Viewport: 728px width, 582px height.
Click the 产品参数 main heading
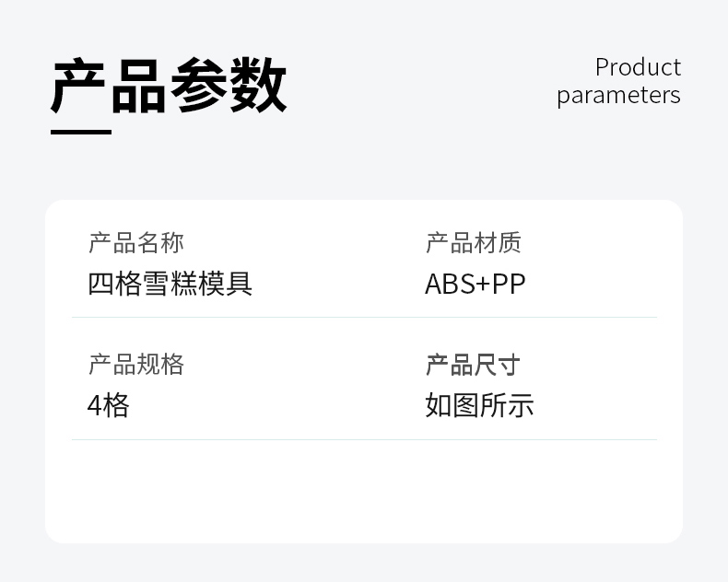point(169,86)
